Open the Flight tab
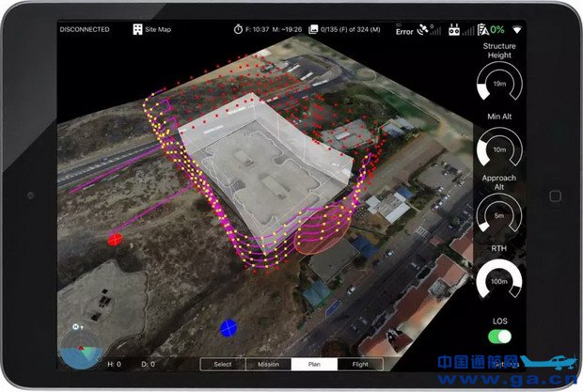583x392 pixels. point(360,364)
